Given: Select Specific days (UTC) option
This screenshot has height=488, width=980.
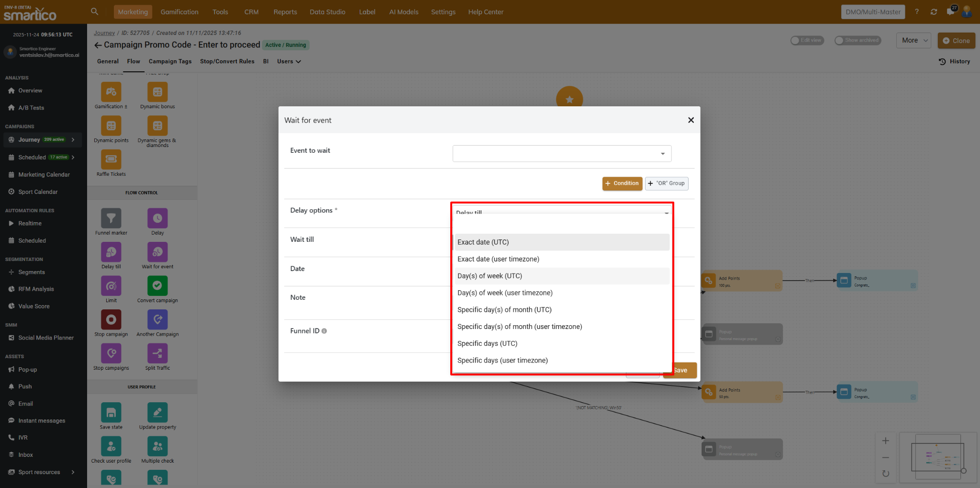Looking at the screenshot, I should tap(487, 343).
